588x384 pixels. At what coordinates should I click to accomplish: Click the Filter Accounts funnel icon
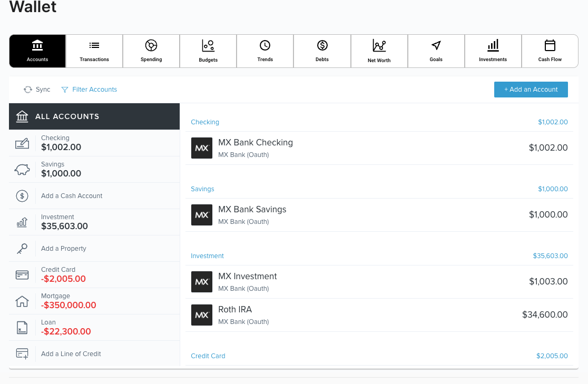65,90
